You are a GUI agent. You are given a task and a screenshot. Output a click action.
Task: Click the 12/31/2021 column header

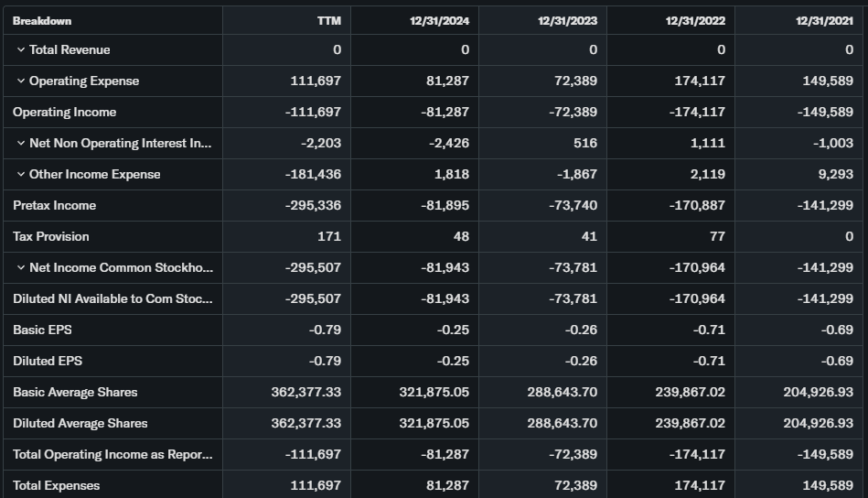click(823, 20)
